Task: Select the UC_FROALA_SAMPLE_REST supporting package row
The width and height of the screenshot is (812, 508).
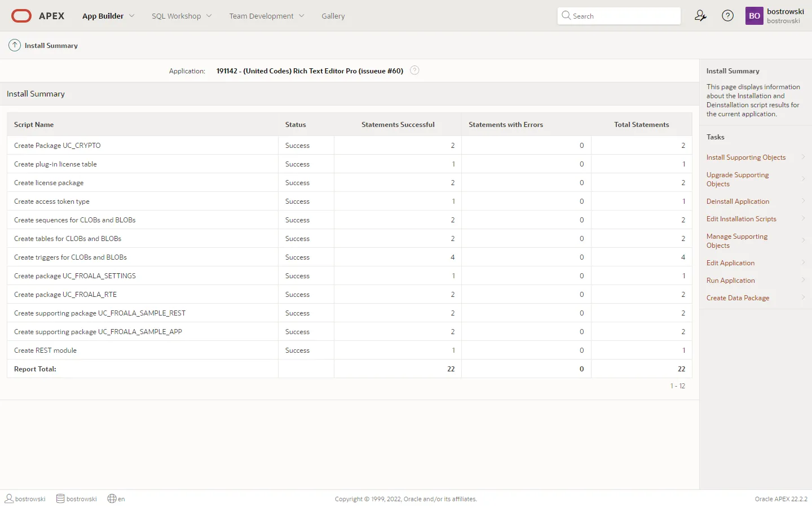Action: click(350, 313)
